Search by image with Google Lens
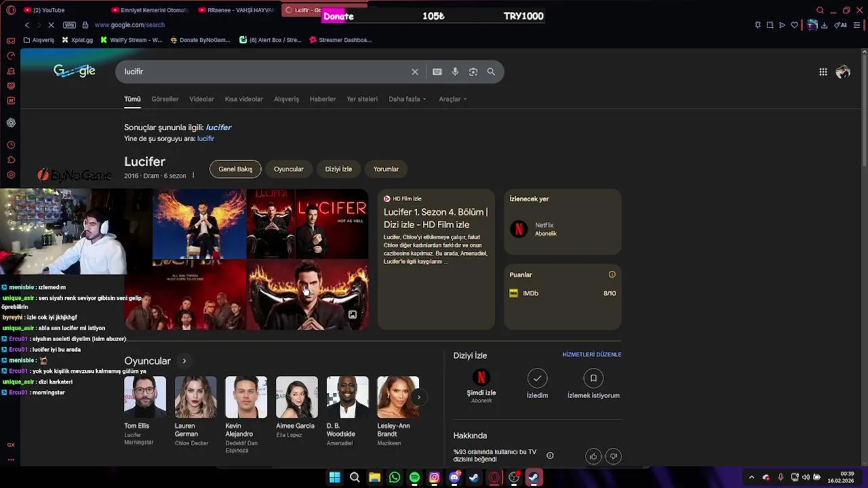Viewport: 868px width, 488px height. 473,72
